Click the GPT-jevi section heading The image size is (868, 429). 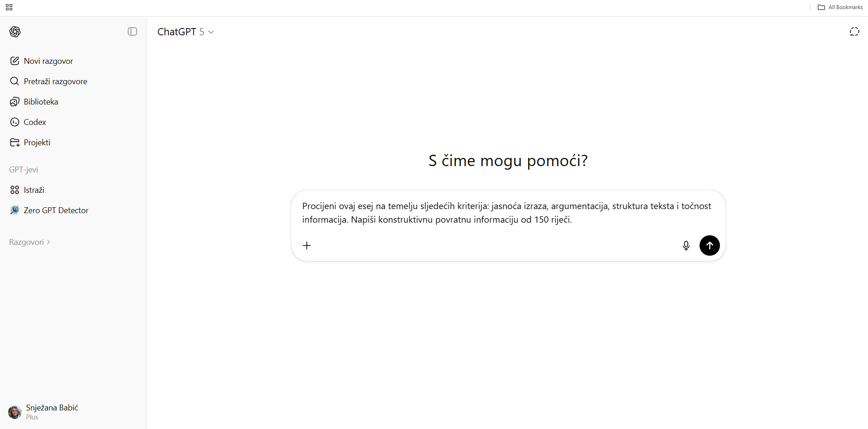point(24,170)
